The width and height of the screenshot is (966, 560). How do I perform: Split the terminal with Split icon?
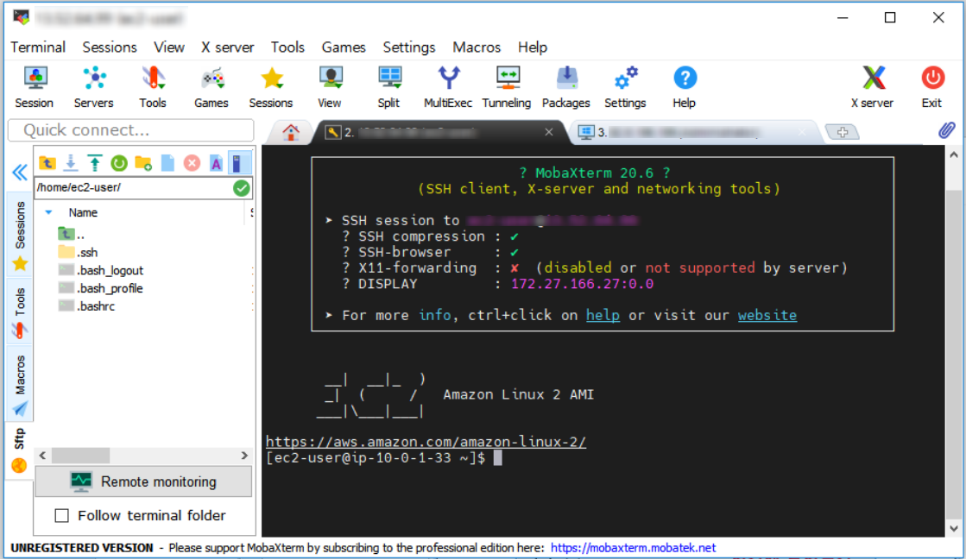coord(388,87)
